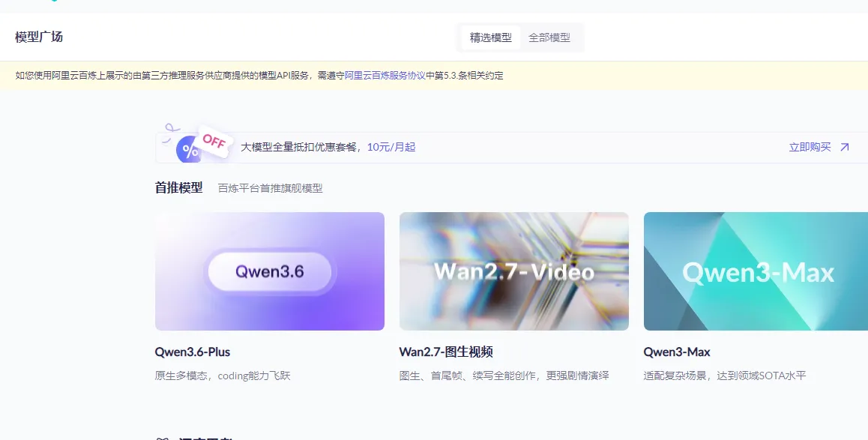Click the Qwen3.6 badge inside the purple card
The image size is (868, 440).
(x=269, y=271)
